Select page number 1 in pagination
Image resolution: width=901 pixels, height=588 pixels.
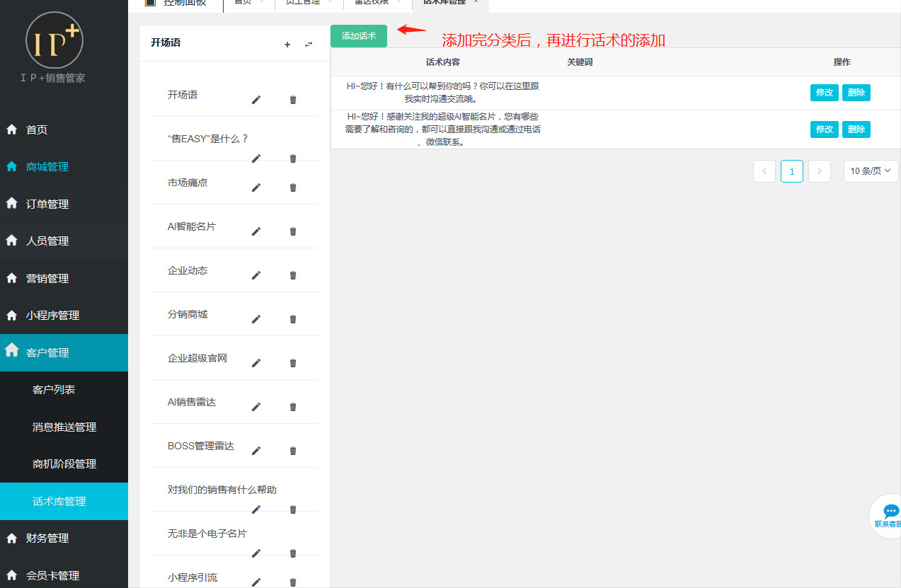pyautogui.click(x=791, y=171)
